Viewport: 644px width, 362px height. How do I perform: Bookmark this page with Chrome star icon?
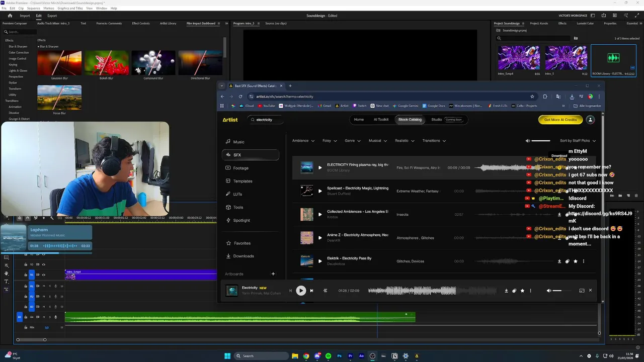click(x=532, y=97)
